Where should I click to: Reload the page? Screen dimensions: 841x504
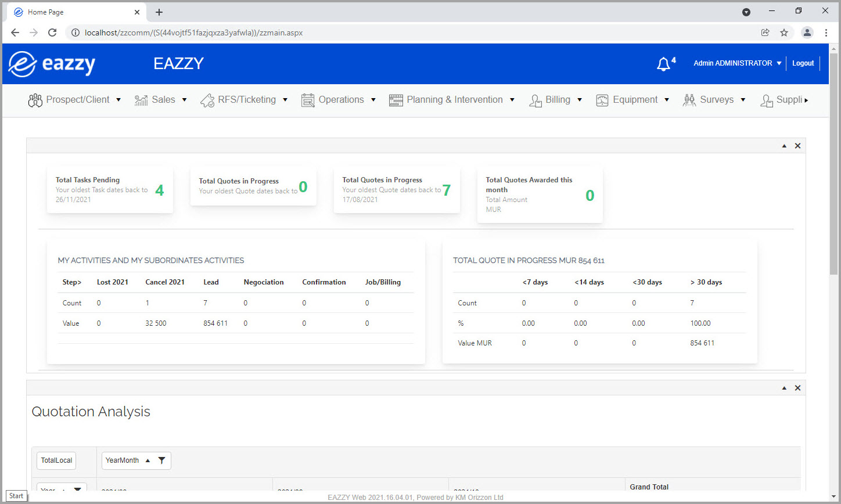tap(52, 33)
